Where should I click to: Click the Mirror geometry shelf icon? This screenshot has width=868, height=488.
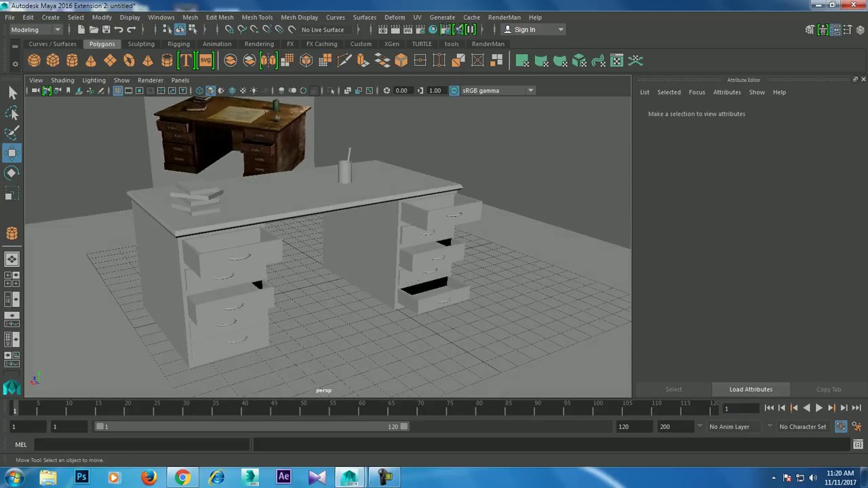[x=269, y=61]
